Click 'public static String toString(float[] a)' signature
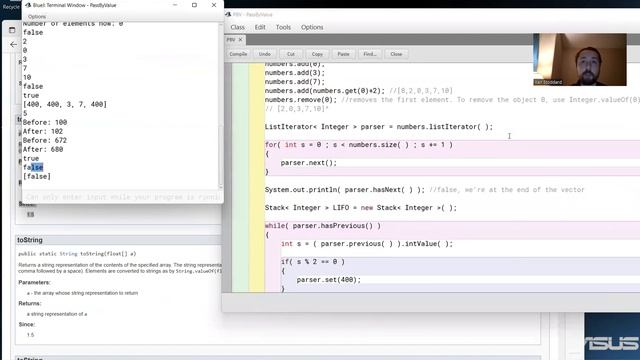This screenshot has width=640, height=360. [x=77, y=254]
